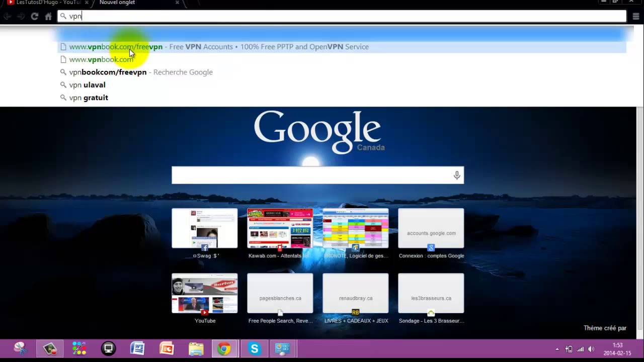This screenshot has width=644, height=362.
Task: Open the renaudbray.ca thumbnail
Action: (356, 293)
